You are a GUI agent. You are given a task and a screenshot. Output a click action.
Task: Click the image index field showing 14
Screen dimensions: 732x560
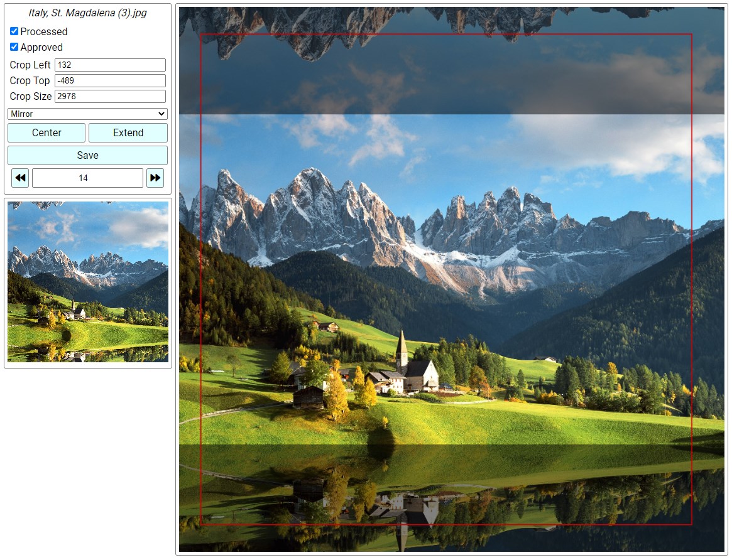[x=87, y=178]
